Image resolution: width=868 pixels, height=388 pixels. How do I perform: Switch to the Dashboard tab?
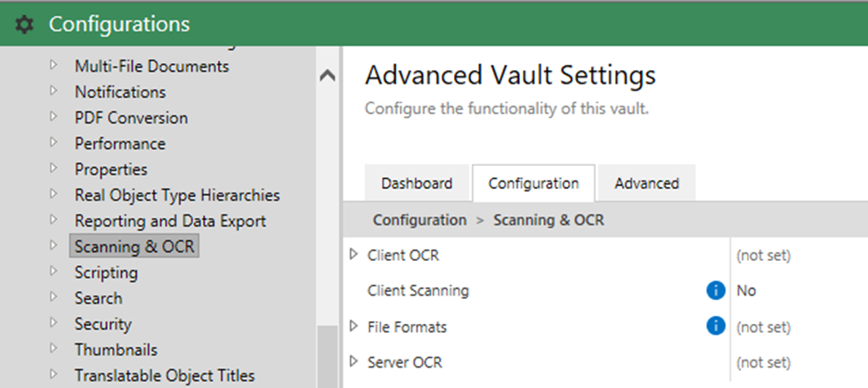(417, 183)
